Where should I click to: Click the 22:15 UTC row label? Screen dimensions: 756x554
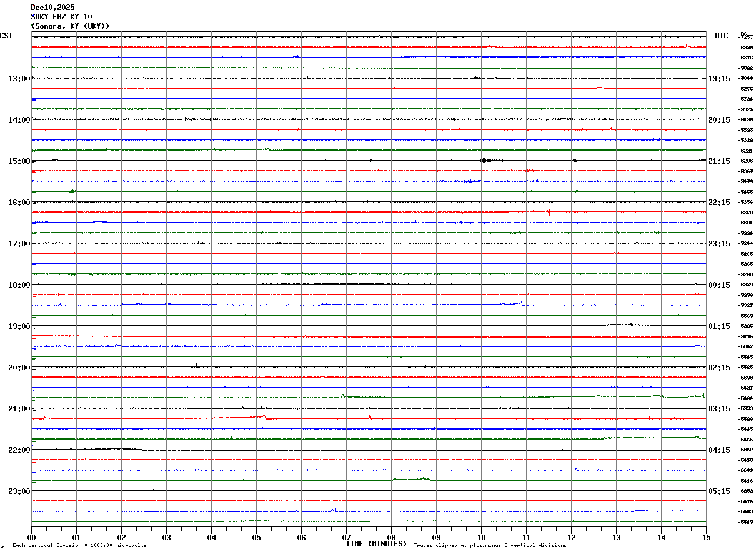coord(719,203)
